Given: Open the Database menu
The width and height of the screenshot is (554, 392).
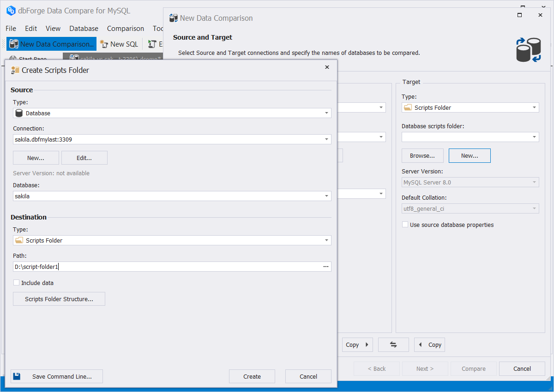Looking at the screenshot, I should (84, 29).
